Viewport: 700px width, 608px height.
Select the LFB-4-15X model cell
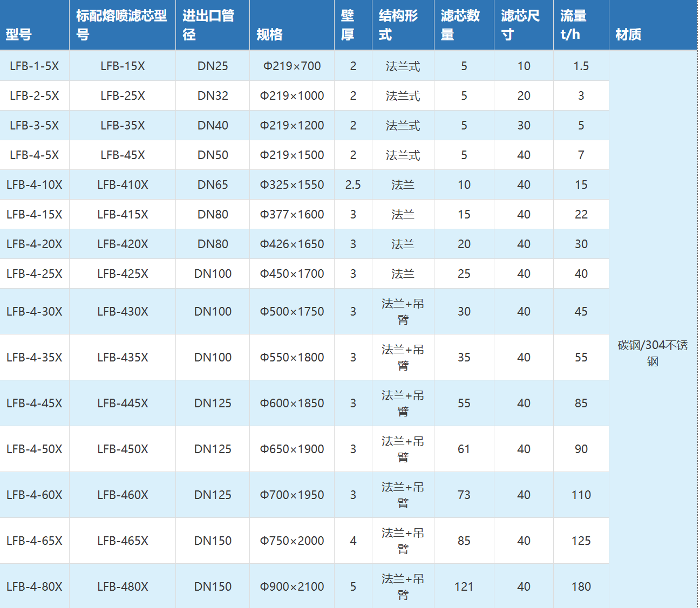click(x=35, y=214)
